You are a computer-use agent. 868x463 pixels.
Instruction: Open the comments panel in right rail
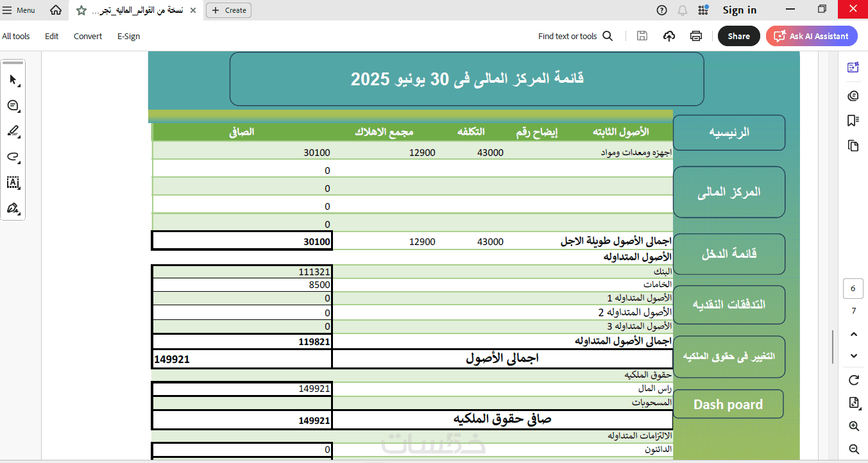[853, 96]
